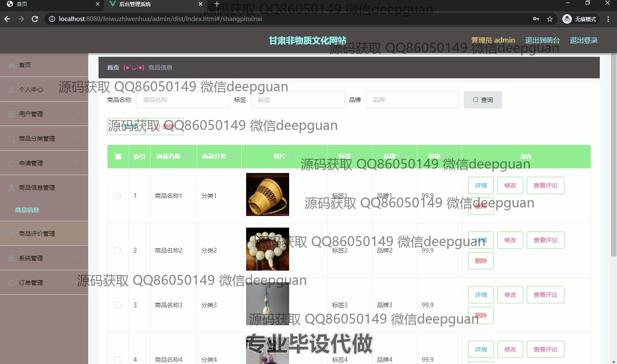Click the browser forward arrow

click(x=21, y=19)
